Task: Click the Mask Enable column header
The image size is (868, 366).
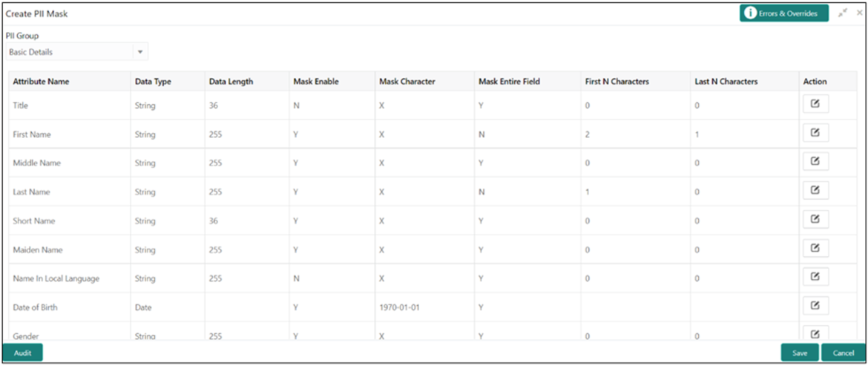Action: pos(315,82)
